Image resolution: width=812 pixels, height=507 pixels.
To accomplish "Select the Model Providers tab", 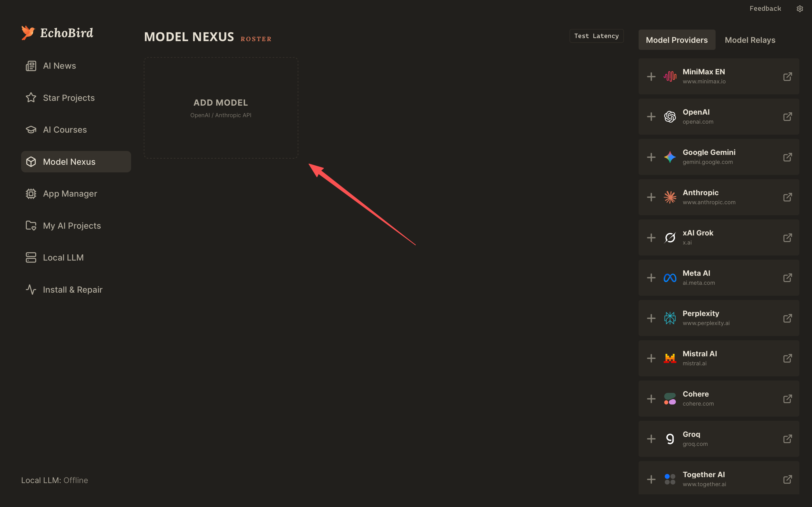I will click(x=677, y=40).
